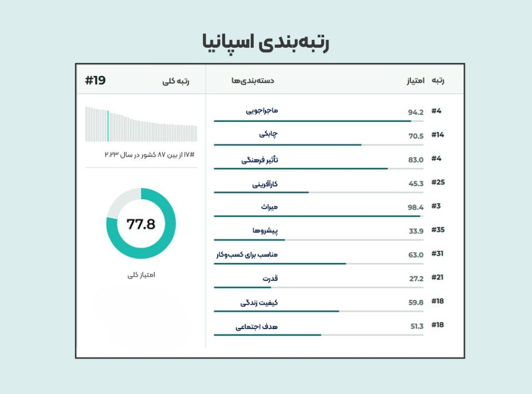Image resolution: width=532 pixels, height=394 pixels.
Task: Select the میراث category label
Action: [269, 207]
